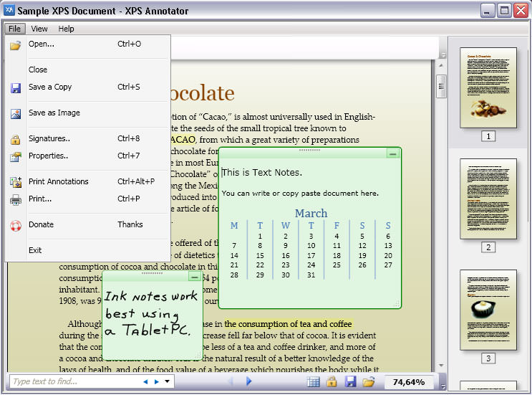Screen dimensions: 532x395
Task: Click the Ctrl+Alt+P shortcut text
Action: [136, 181]
